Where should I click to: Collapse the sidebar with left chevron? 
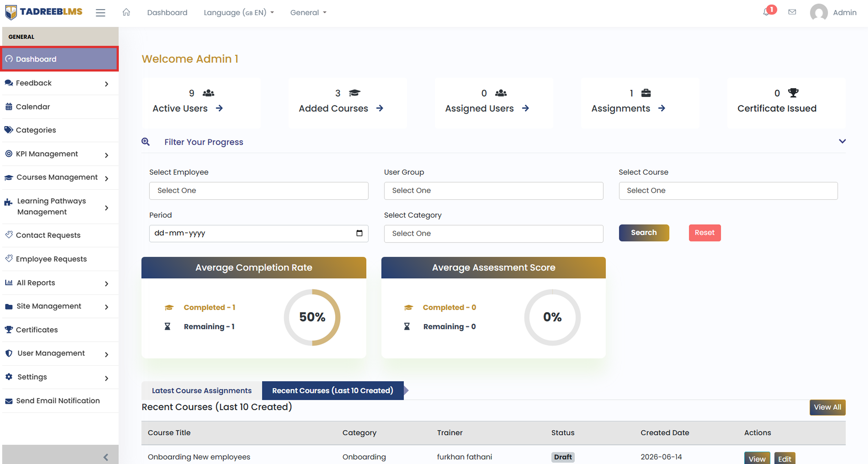point(106,457)
